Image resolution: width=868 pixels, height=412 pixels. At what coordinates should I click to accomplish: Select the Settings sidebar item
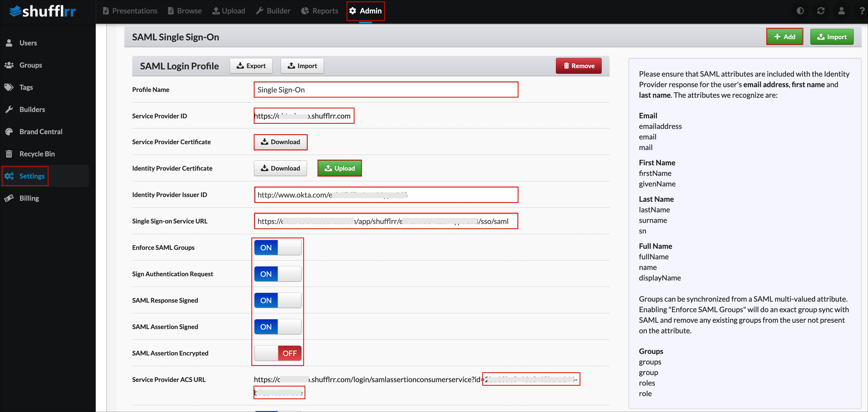31,176
